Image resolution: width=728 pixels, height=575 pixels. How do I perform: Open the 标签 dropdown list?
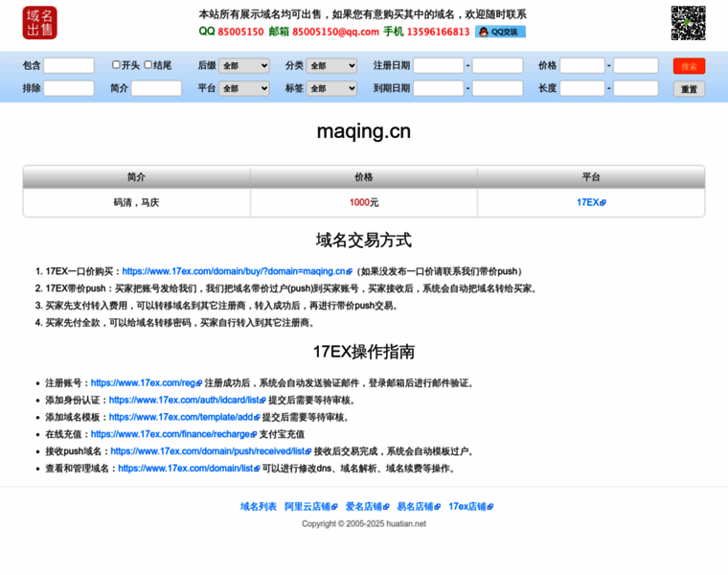331,88
